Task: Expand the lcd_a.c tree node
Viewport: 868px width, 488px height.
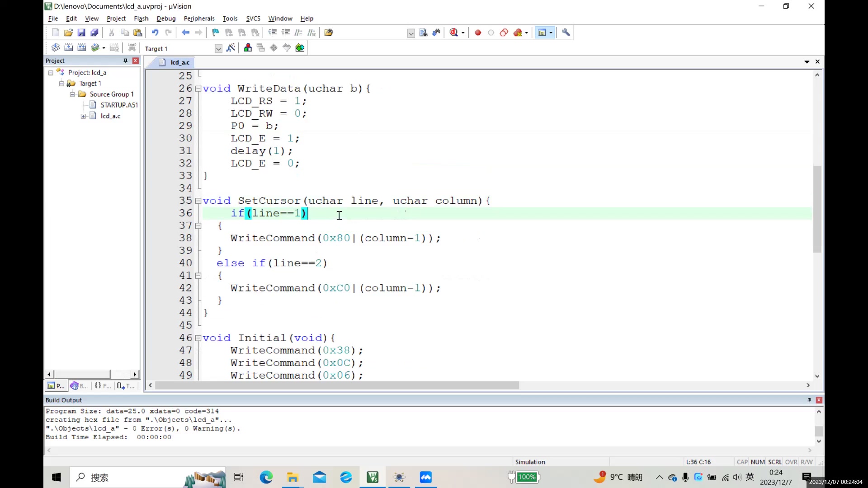Action: pos(83,116)
